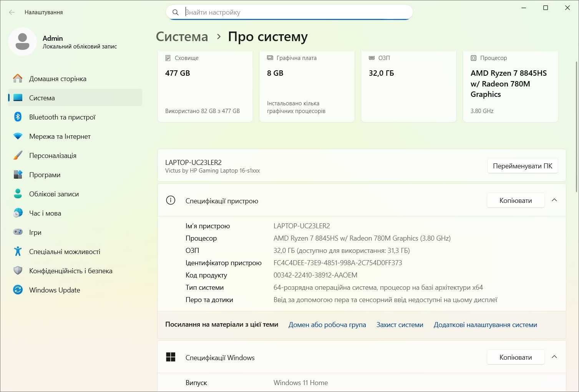Go to Мережа та Інтернет settings

tap(75, 136)
